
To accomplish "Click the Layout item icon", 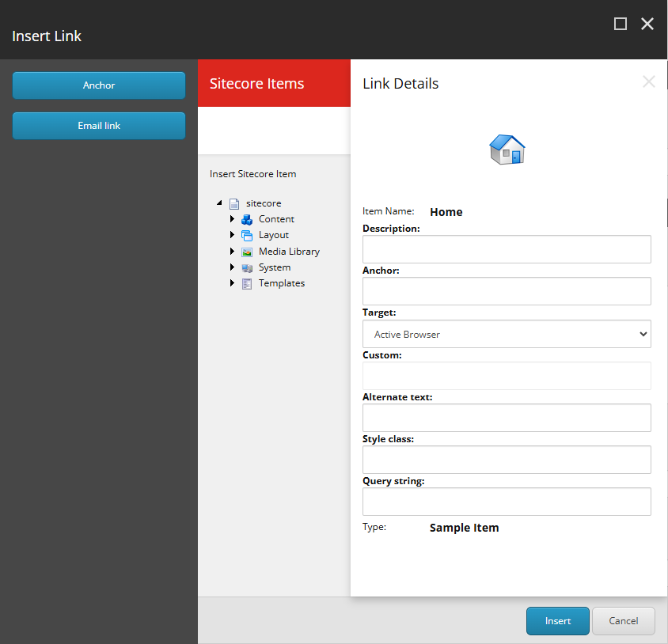I will point(248,235).
